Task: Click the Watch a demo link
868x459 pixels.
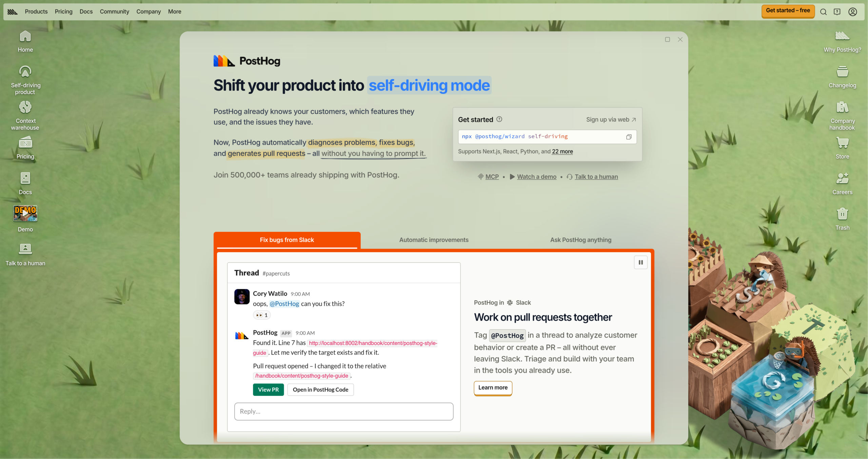Action: (536, 177)
